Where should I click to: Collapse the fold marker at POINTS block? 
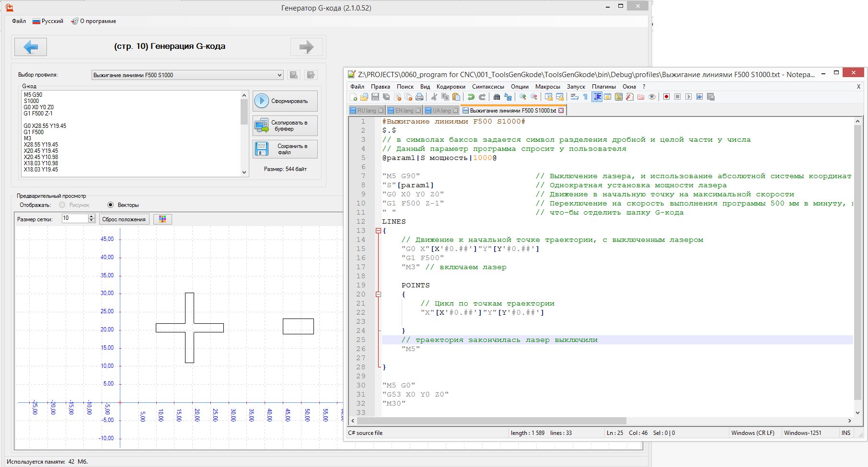tap(378, 295)
